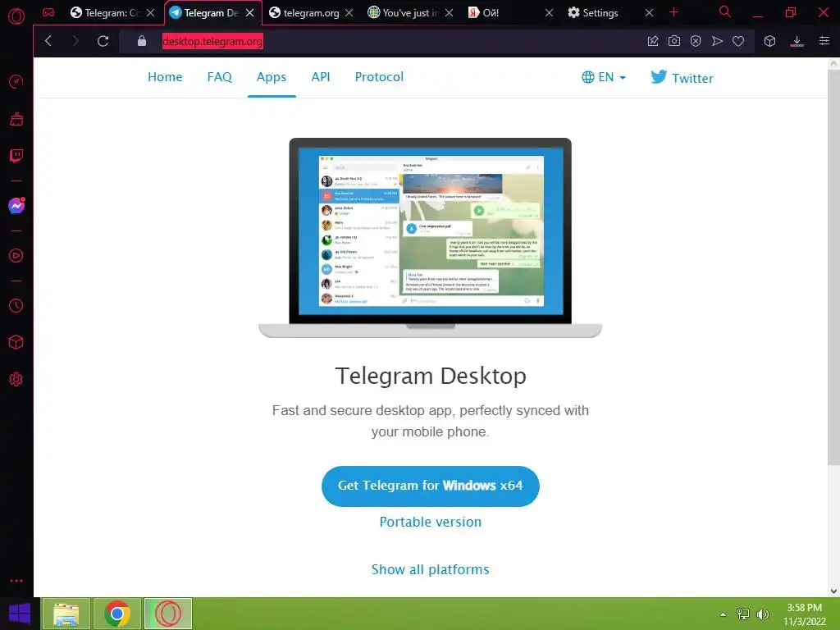Open the Apps navigation item

272,77
